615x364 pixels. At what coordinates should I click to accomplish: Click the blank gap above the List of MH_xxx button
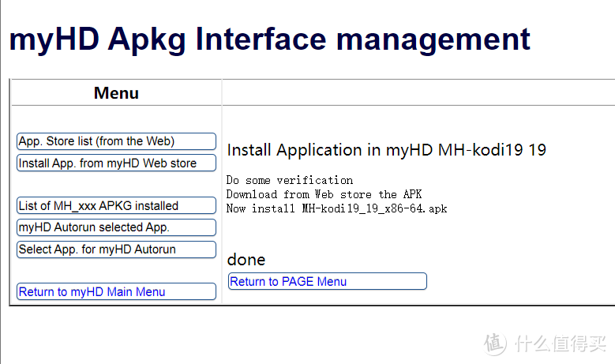[116, 185]
